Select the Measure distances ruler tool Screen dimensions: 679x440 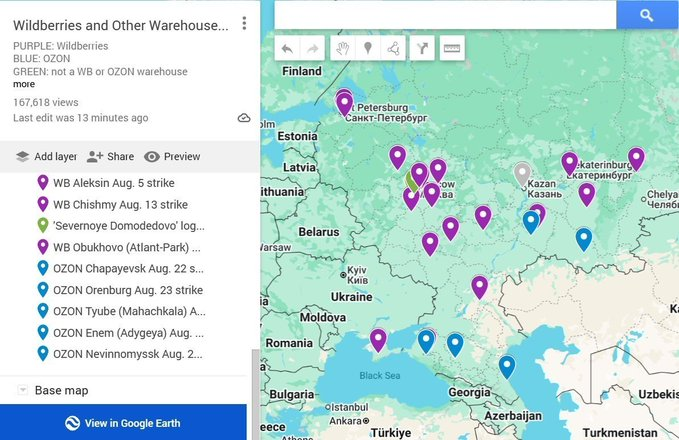click(452, 49)
